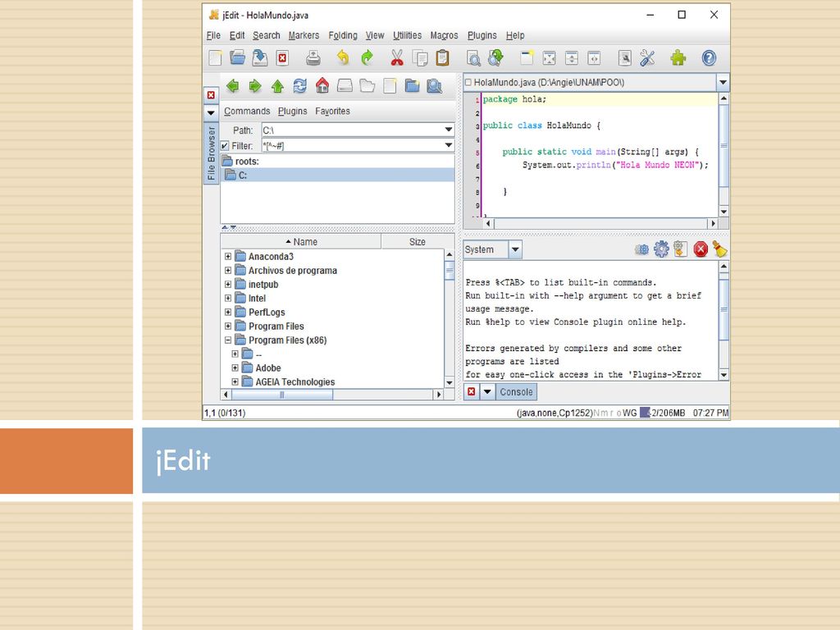Expand the PerfLogs folder
The width and height of the screenshot is (840, 630).
[x=228, y=313]
